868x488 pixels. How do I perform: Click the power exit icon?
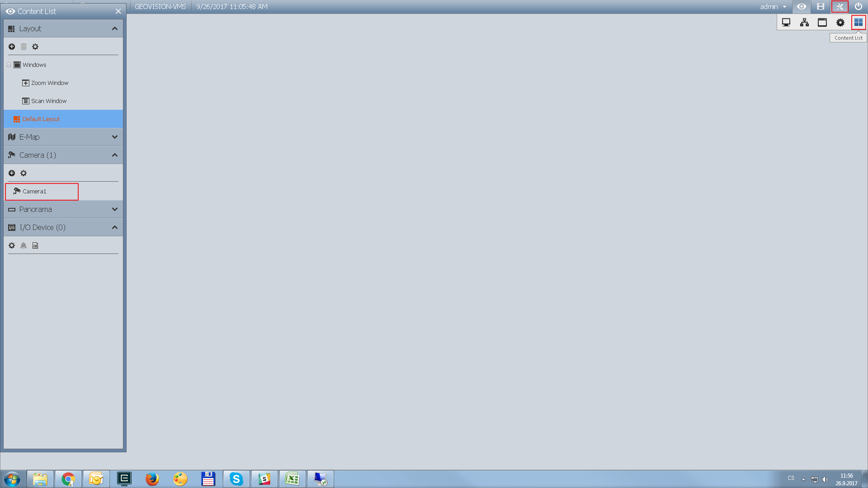coord(858,7)
